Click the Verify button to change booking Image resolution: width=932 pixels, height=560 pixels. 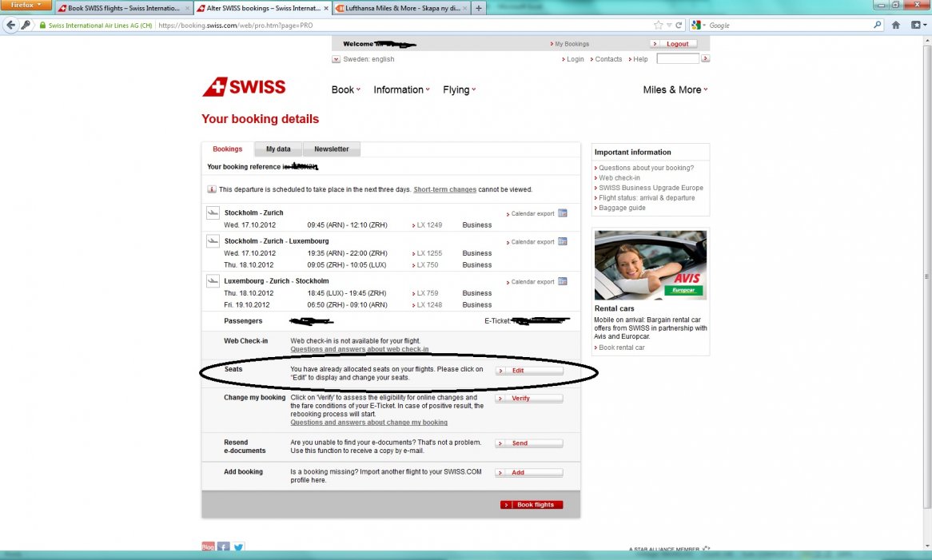[528, 398]
